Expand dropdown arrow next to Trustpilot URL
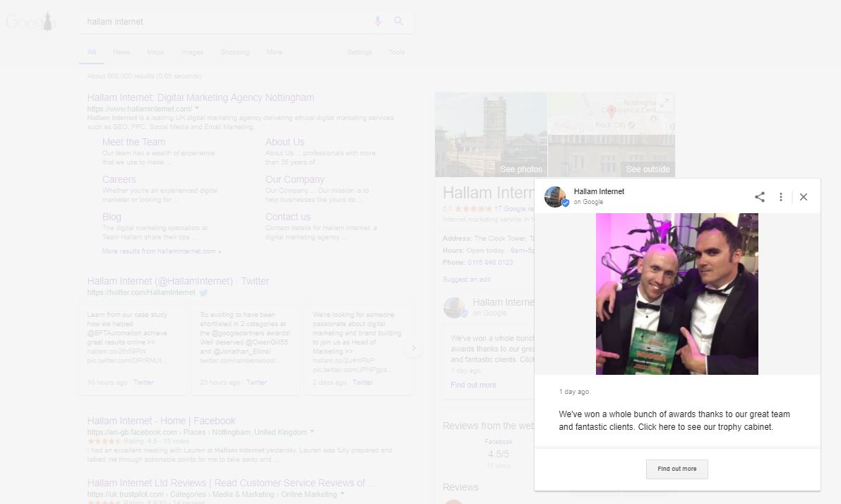This screenshot has width=841, height=504. point(342,494)
